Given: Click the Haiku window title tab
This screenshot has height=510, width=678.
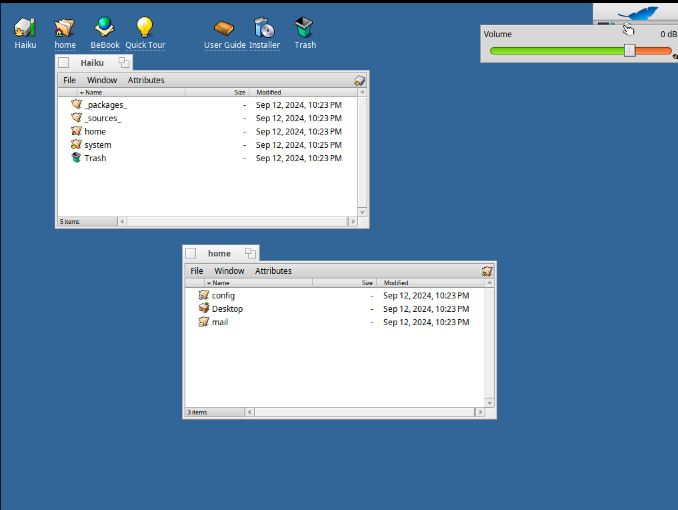Looking at the screenshot, I should pyautogui.click(x=92, y=63).
